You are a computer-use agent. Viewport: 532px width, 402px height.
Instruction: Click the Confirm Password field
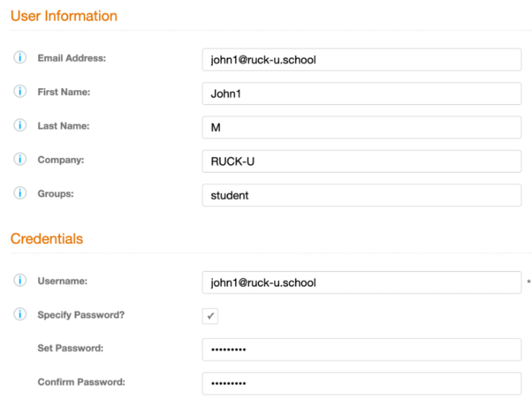[361, 384]
